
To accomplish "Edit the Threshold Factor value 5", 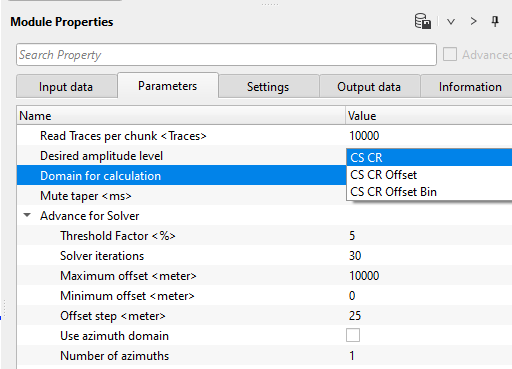I will coord(352,236).
